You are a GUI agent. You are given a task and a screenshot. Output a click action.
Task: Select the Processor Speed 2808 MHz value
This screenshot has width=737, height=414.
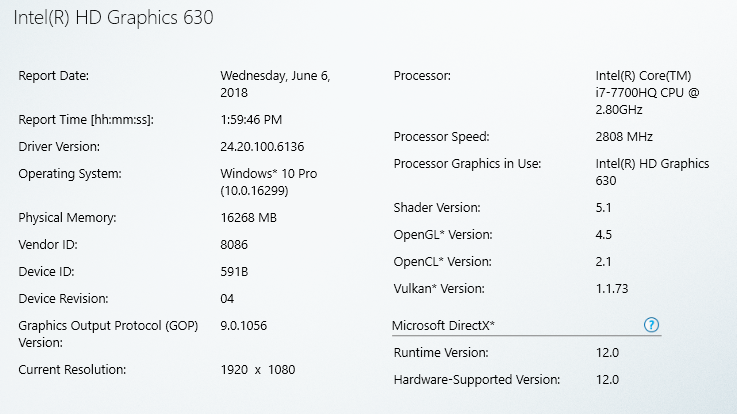[624, 137]
